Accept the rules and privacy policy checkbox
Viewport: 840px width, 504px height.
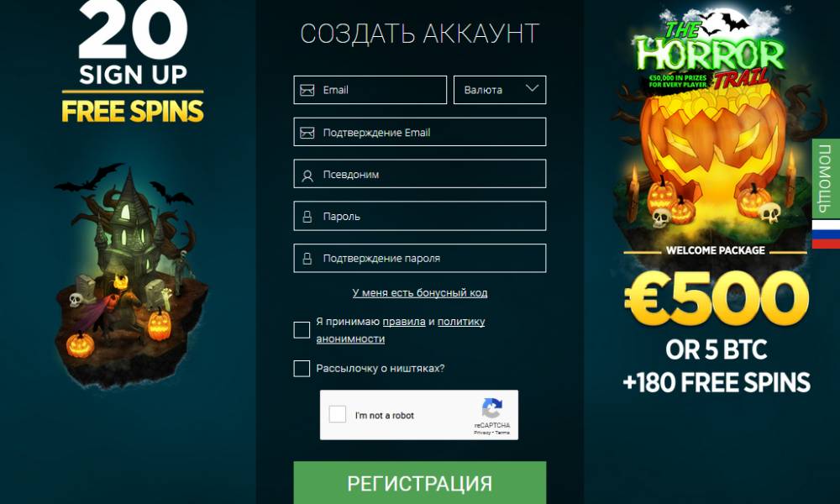click(x=302, y=330)
